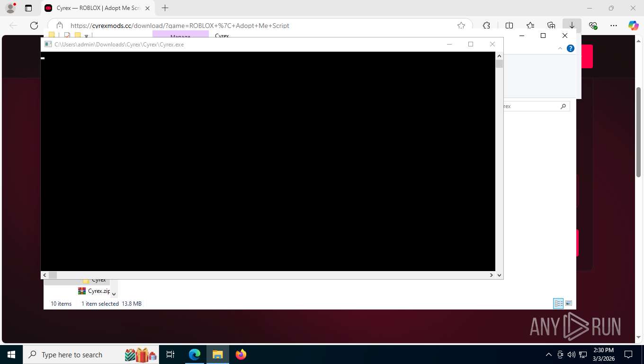Click the '1 item selected 13.8 MB' status
Image resolution: width=644 pixels, height=364 pixels.
coord(111,304)
